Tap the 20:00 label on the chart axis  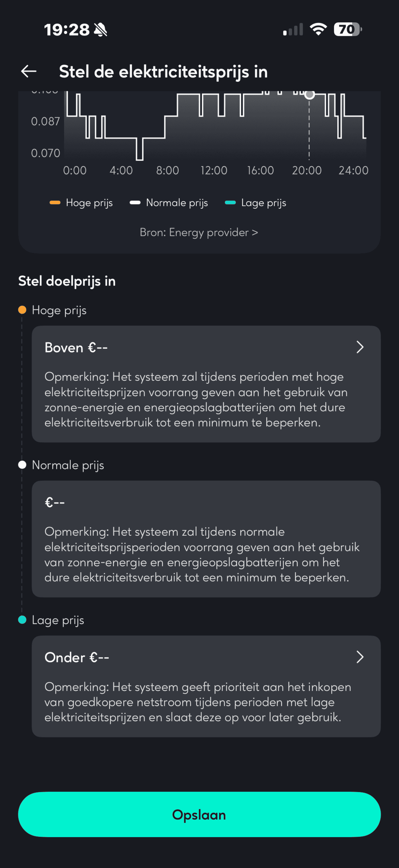click(x=307, y=170)
